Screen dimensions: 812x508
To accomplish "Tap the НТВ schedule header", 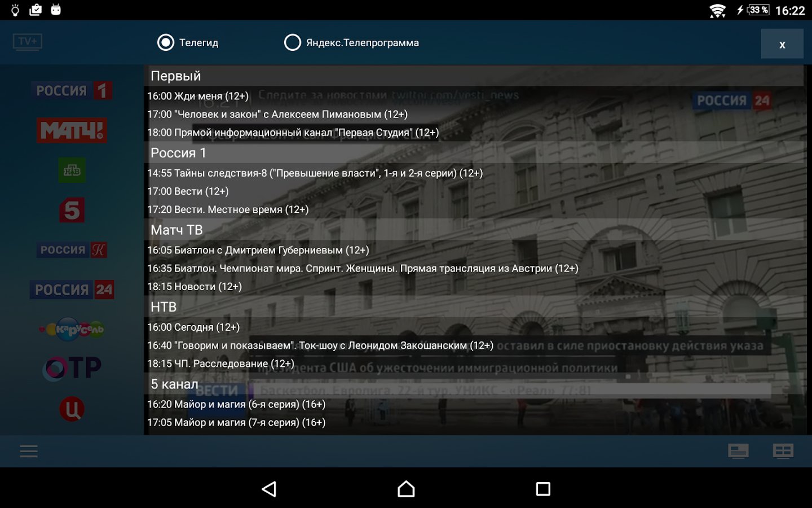I will [474, 306].
